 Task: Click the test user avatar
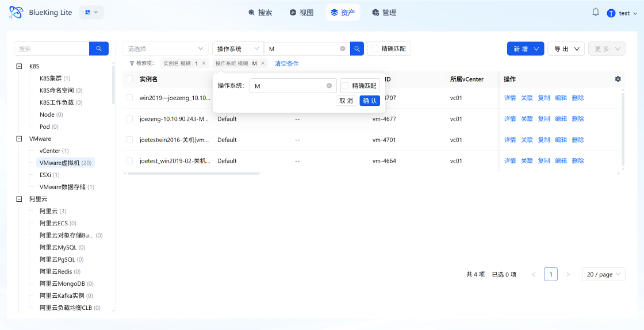611,13
